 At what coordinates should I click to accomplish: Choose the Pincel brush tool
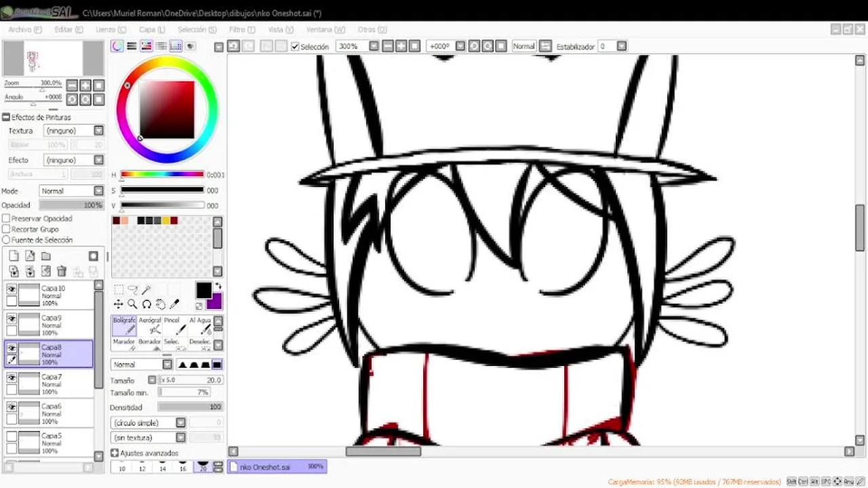point(174,325)
